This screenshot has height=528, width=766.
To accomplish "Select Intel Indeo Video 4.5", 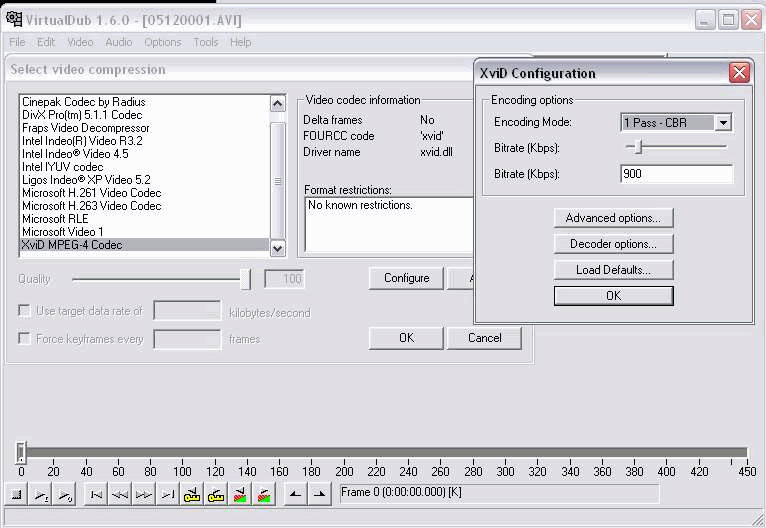I will (145, 154).
